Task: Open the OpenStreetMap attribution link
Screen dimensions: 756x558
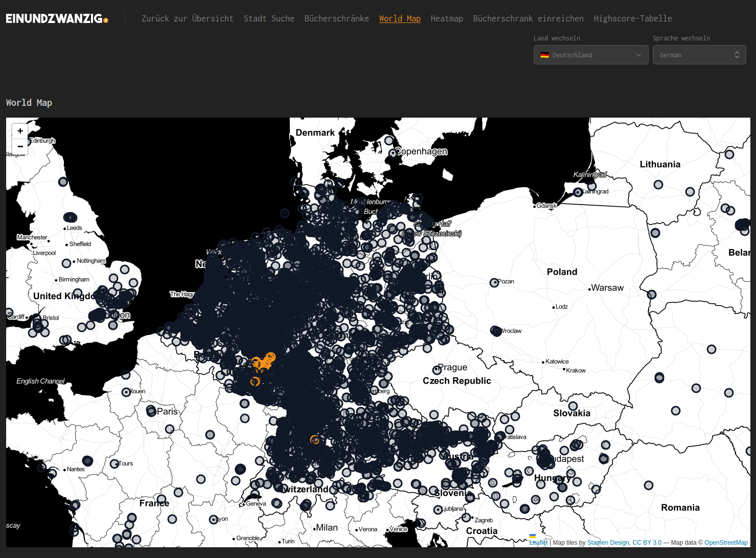Action: tap(725, 543)
